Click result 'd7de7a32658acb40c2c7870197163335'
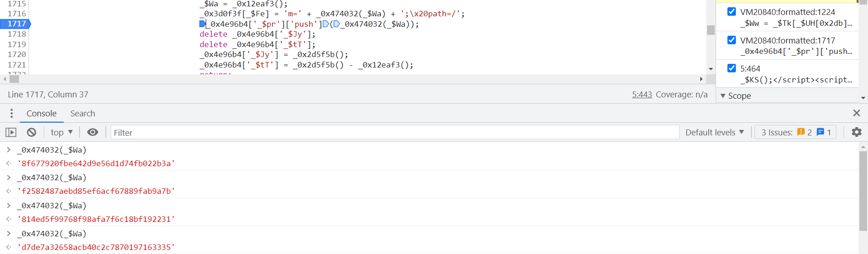Viewport: 868px width, 254px height. pos(96,247)
